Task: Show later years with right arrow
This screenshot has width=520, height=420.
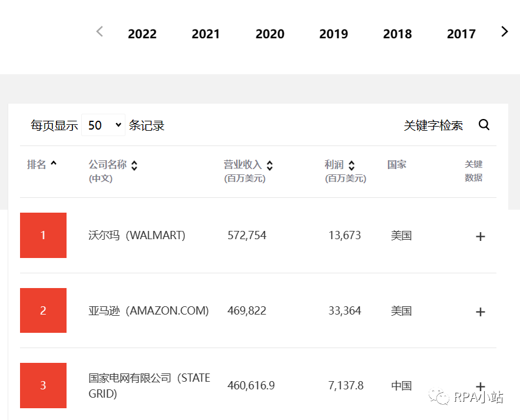Action: [505, 32]
